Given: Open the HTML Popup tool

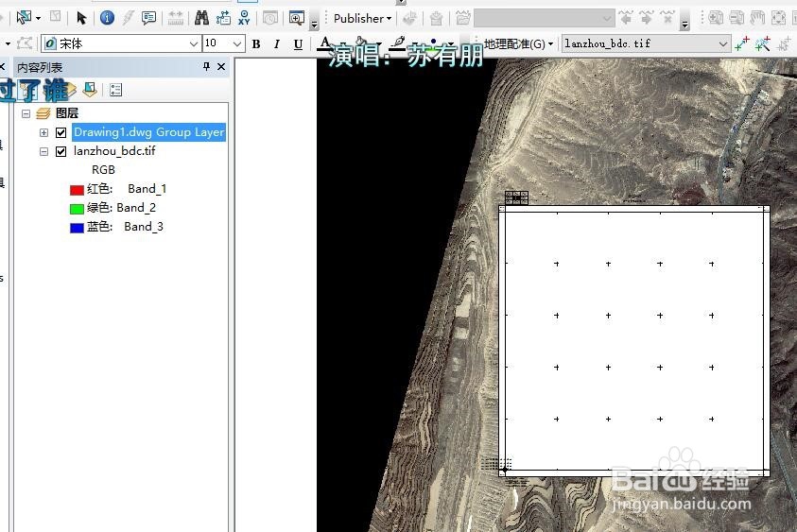Looking at the screenshot, I should [149, 18].
